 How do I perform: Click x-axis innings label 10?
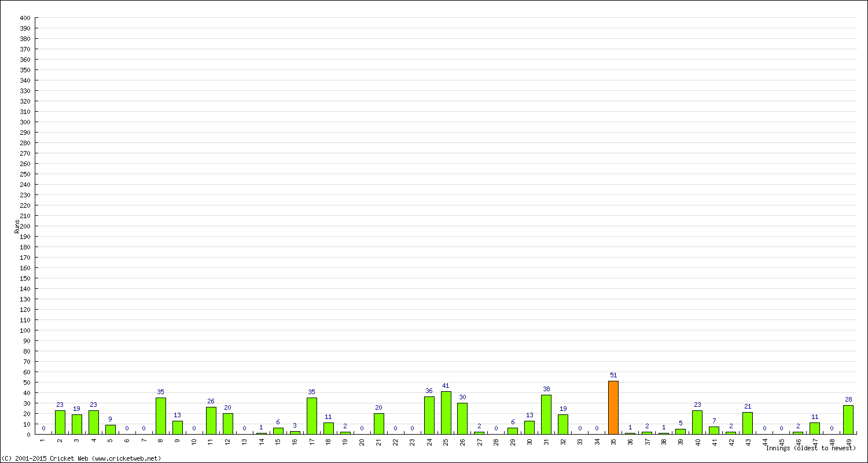tap(194, 441)
